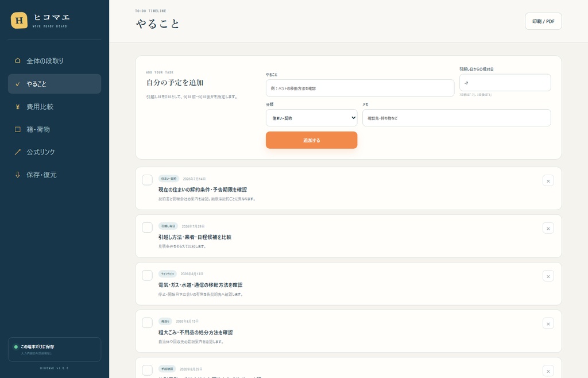Click the download arrow icon beside 保存・復元

point(18,175)
